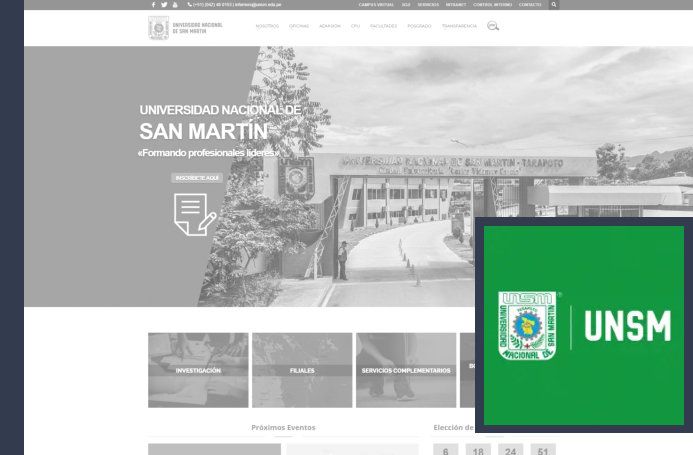Click the magnifier icon after Transparencia
This screenshot has width=693, height=455.
pos(493,26)
